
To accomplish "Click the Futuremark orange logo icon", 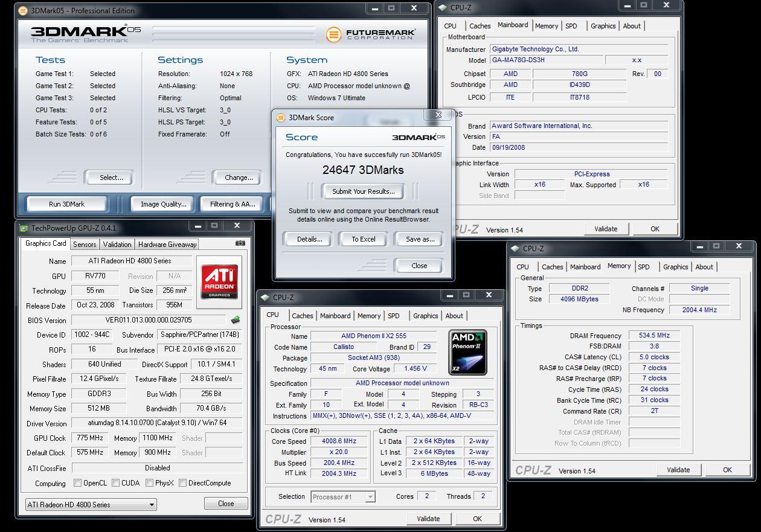I will pyautogui.click(x=333, y=34).
